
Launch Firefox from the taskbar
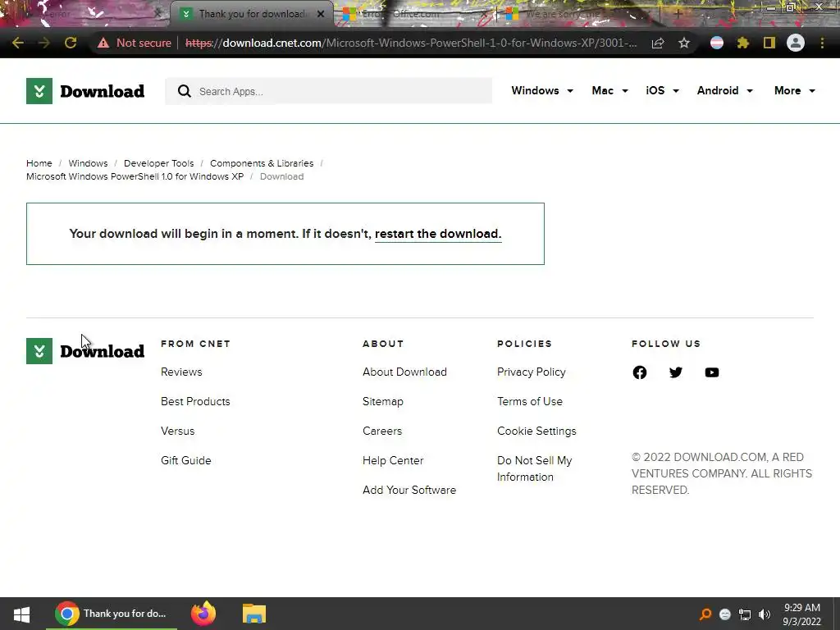coord(203,614)
